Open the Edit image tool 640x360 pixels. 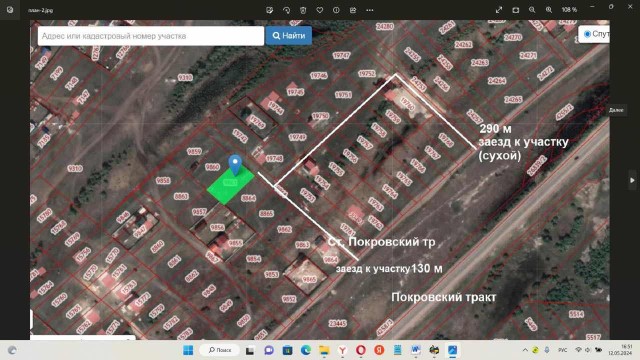[x=269, y=10]
